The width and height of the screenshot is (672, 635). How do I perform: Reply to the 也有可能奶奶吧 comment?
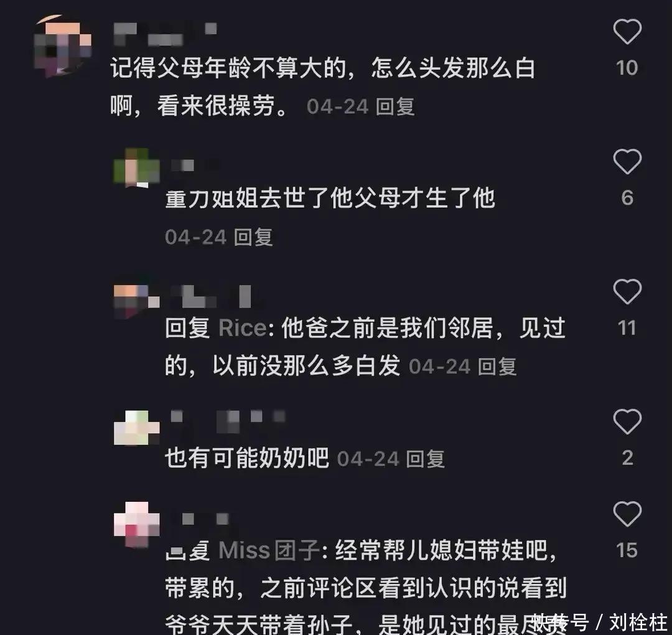coord(425,459)
